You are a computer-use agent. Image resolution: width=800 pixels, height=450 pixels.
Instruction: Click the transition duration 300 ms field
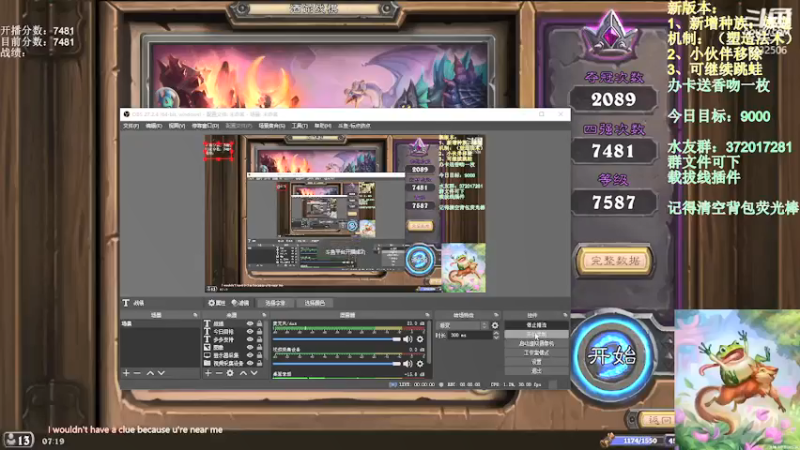tap(469, 335)
